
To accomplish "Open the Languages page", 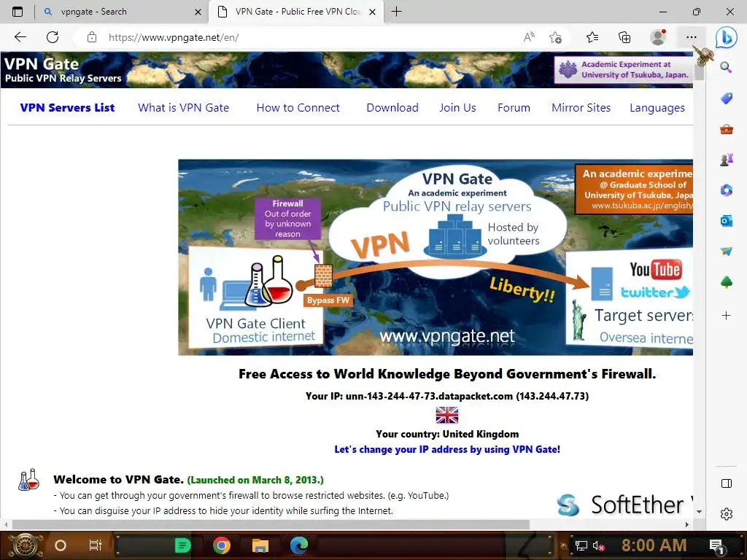I will click(657, 108).
